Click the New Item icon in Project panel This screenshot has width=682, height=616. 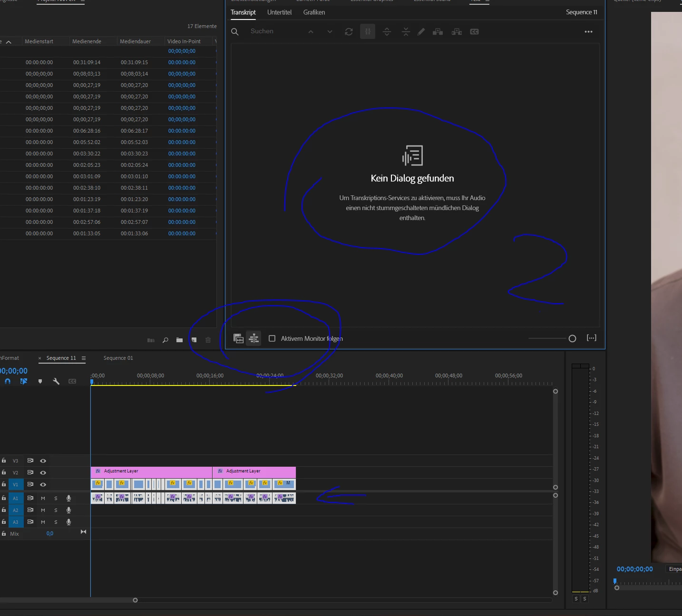pyautogui.click(x=194, y=340)
